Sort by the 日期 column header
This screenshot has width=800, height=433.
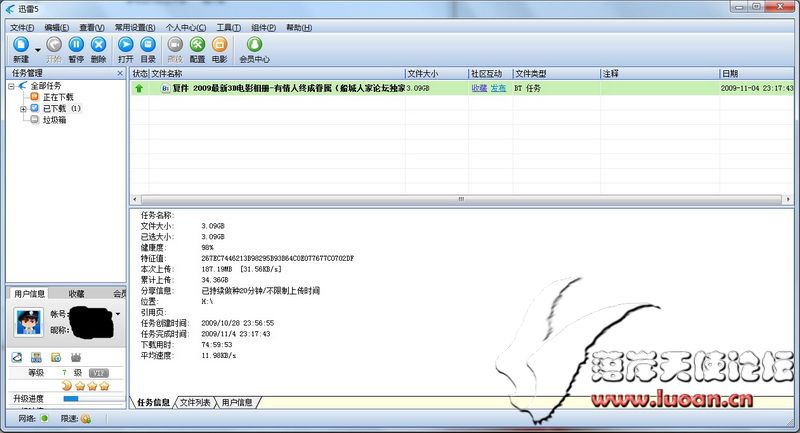pos(757,74)
